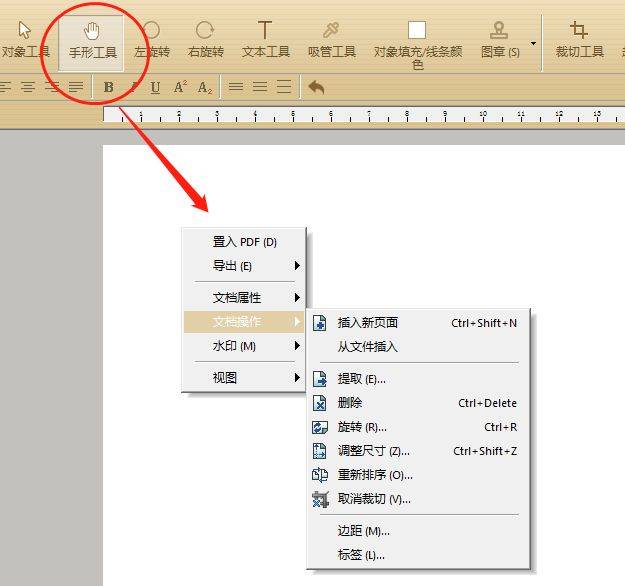625x586 pixels.
Task: Click the Rotate Right (右旋转) icon
Action: coord(205,30)
